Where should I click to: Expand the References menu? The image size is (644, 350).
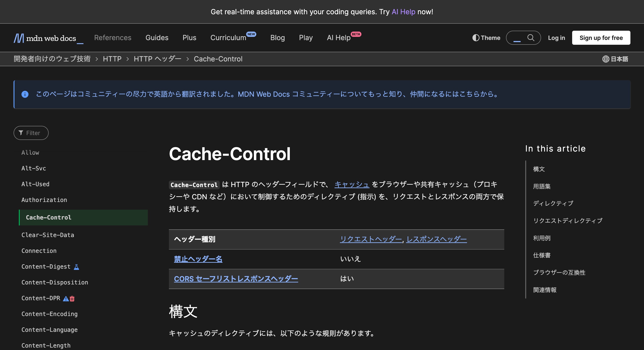pos(113,38)
